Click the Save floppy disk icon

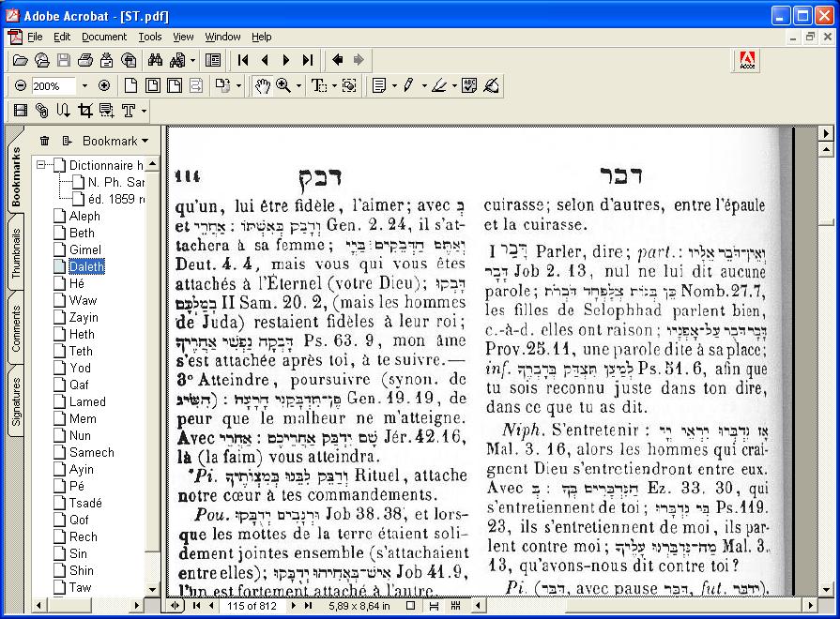[x=63, y=60]
